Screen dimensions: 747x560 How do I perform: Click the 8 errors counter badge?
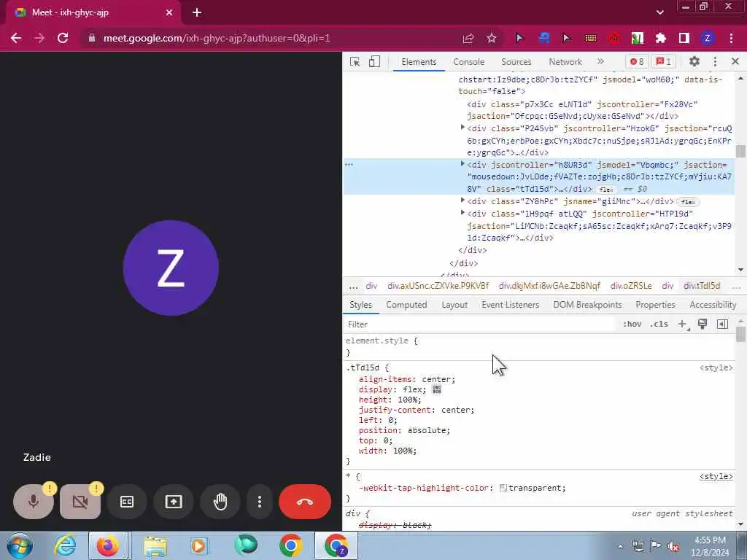(638, 61)
